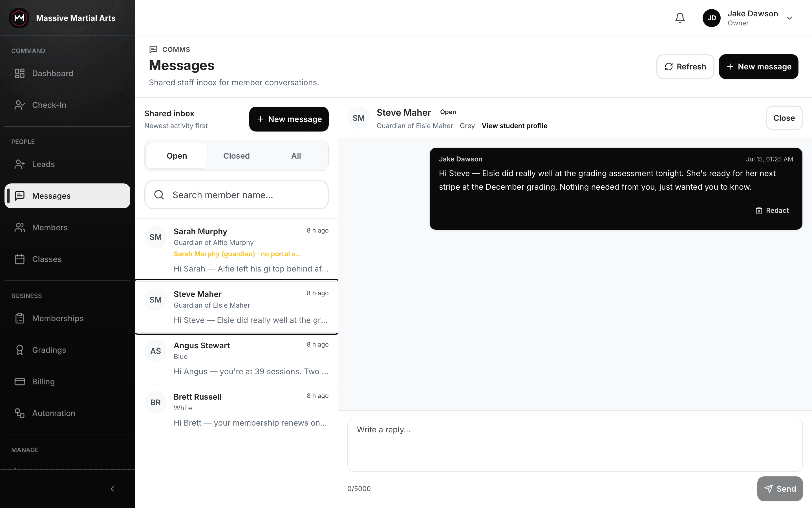The image size is (812, 508).
Task: Show All conversations tab
Action: [x=296, y=156]
